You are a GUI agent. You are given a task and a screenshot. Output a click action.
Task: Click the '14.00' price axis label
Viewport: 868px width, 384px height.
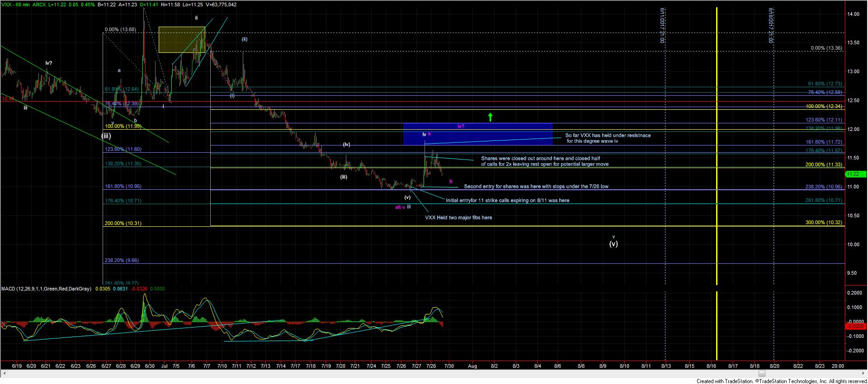click(x=854, y=14)
